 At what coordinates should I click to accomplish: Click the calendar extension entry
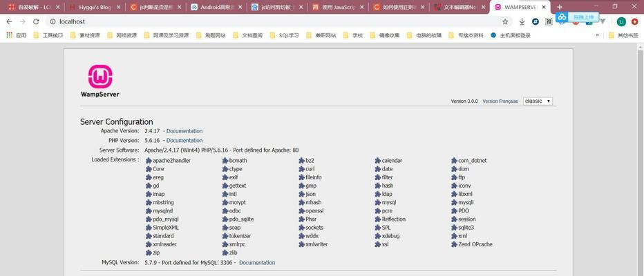[388, 161]
